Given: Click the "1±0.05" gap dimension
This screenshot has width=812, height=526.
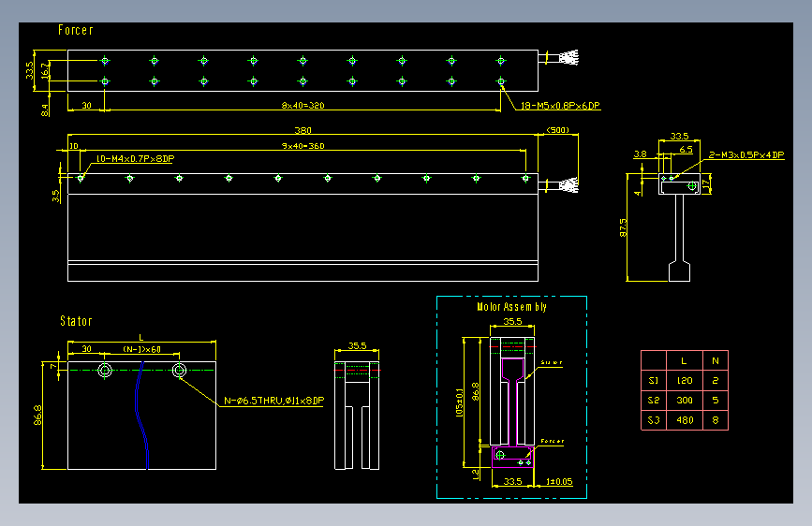Looking at the screenshot, I should click(x=559, y=481).
